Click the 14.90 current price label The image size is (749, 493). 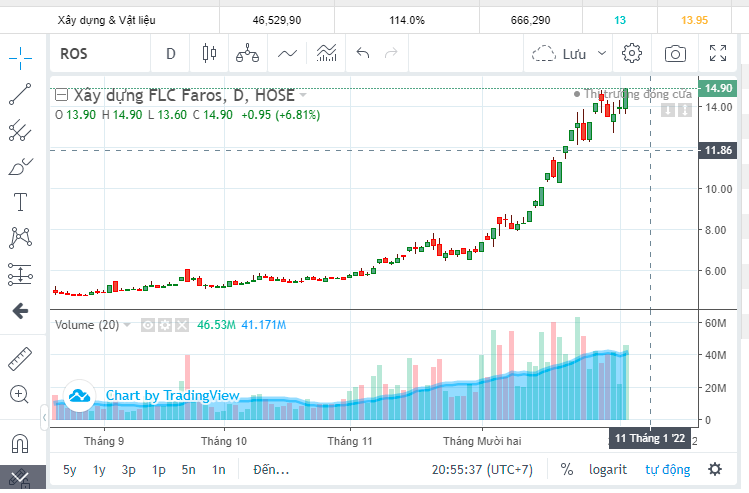point(718,88)
